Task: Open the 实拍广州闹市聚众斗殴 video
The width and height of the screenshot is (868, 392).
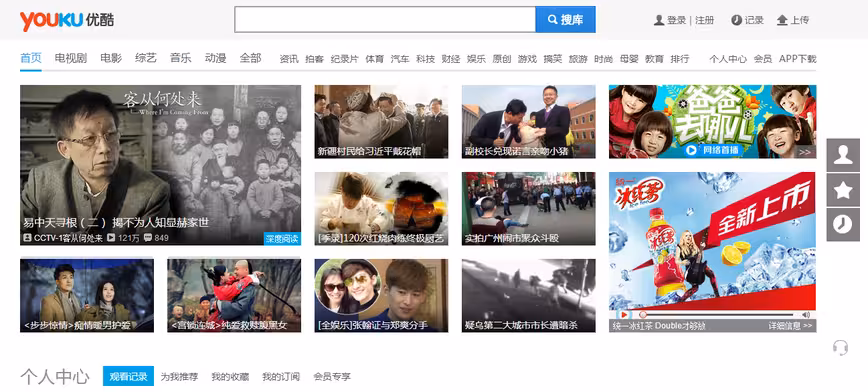Action: click(529, 208)
